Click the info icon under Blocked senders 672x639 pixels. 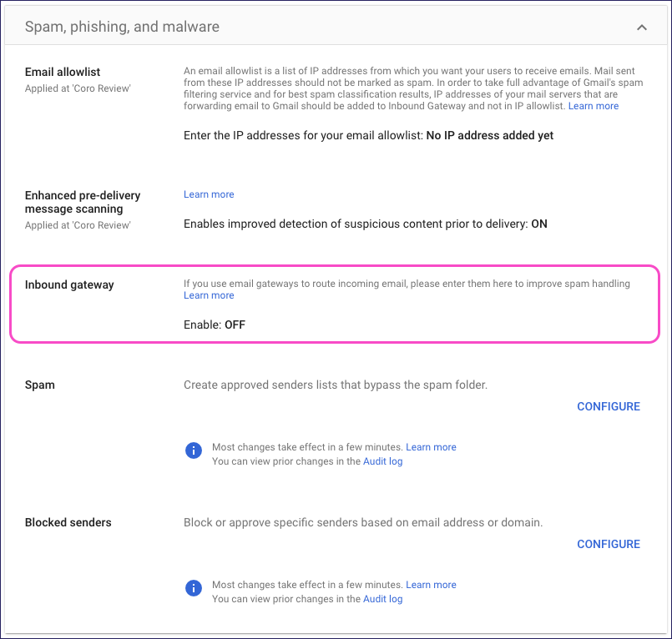(193, 589)
